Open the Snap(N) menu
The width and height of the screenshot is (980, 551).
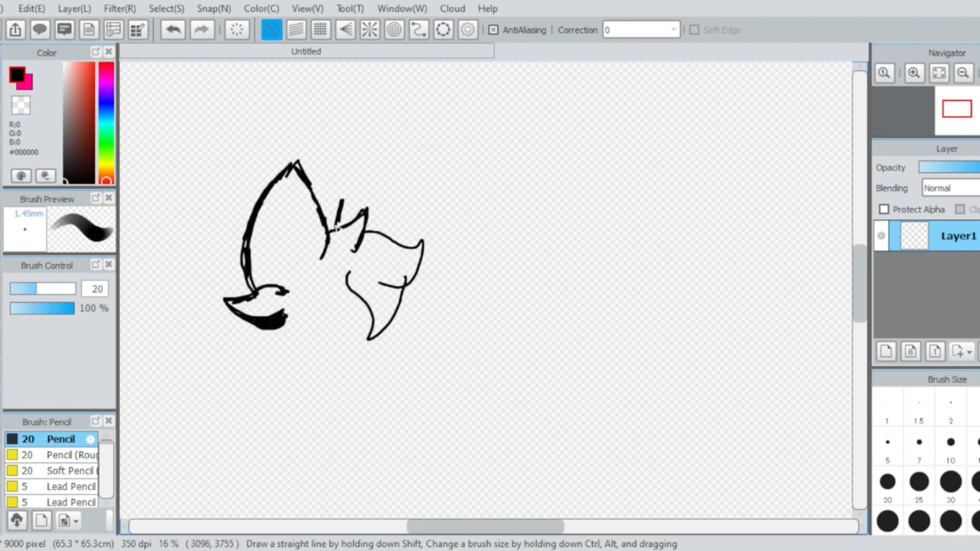(x=214, y=9)
